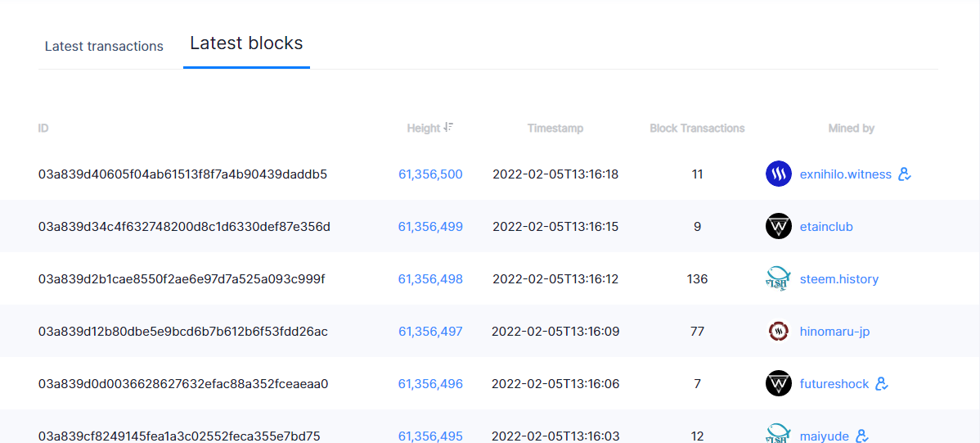Click the hinomaru-jp avatar icon
The image size is (980, 443).
(778, 331)
